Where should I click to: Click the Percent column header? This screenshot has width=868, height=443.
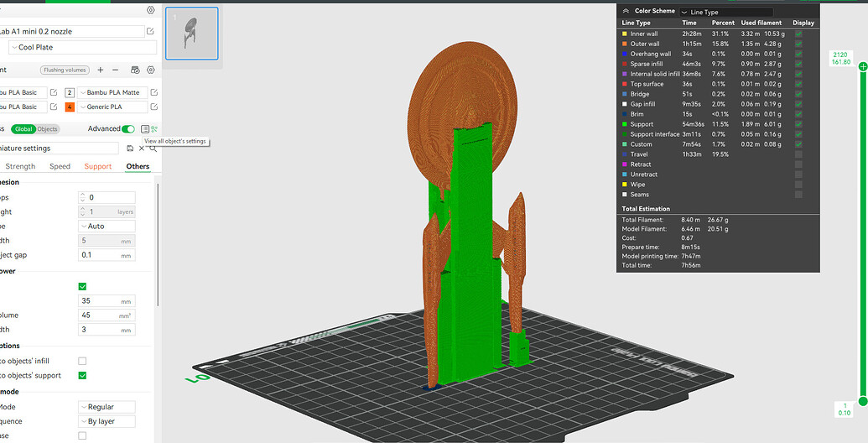[x=723, y=23]
